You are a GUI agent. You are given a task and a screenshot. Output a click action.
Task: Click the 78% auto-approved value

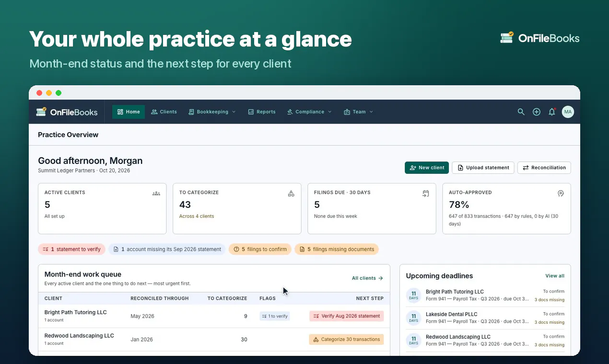click(459, 205)
